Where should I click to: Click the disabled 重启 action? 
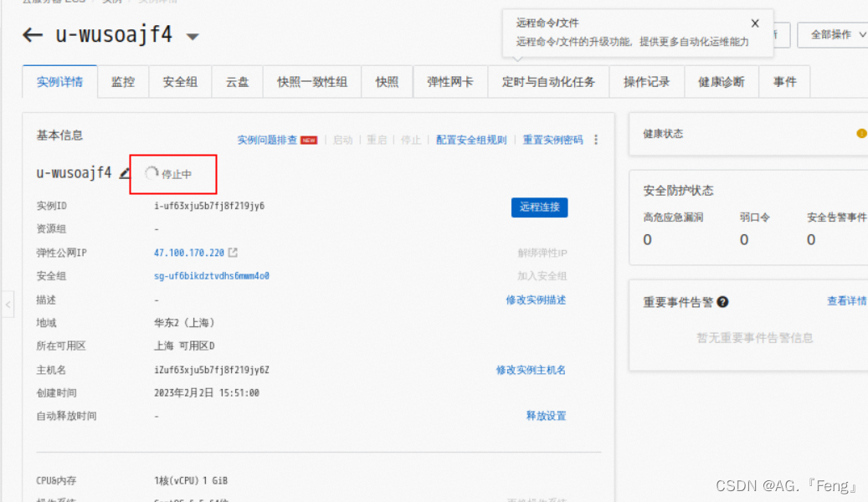[x=377, y=140]
